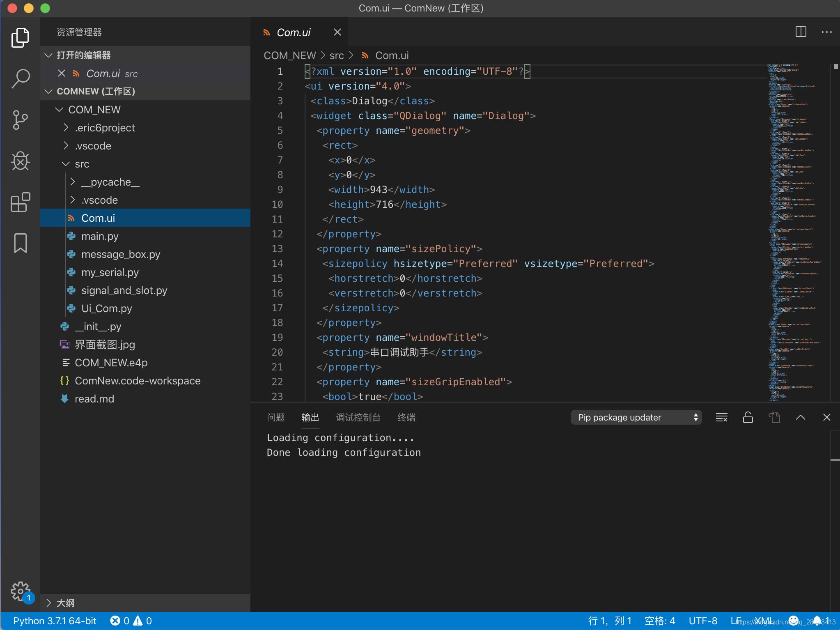
Task: Open the Search view
Action: click(x=21, y=78)
